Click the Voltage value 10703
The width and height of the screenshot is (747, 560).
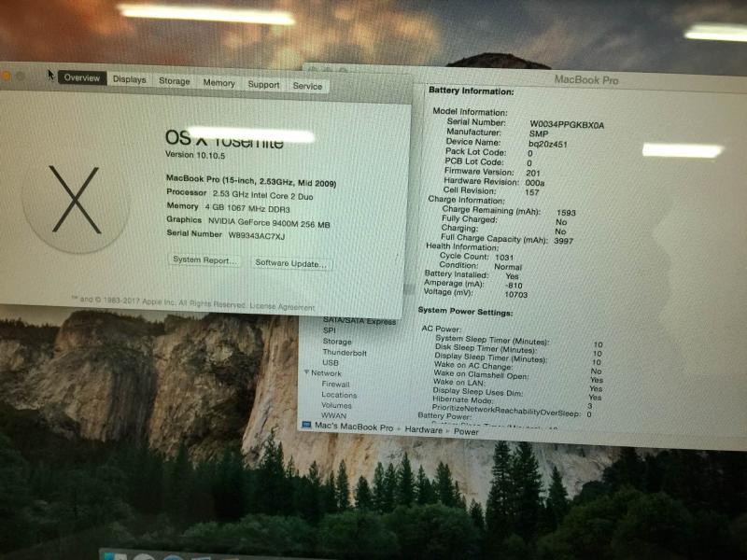tap(516, 294)
